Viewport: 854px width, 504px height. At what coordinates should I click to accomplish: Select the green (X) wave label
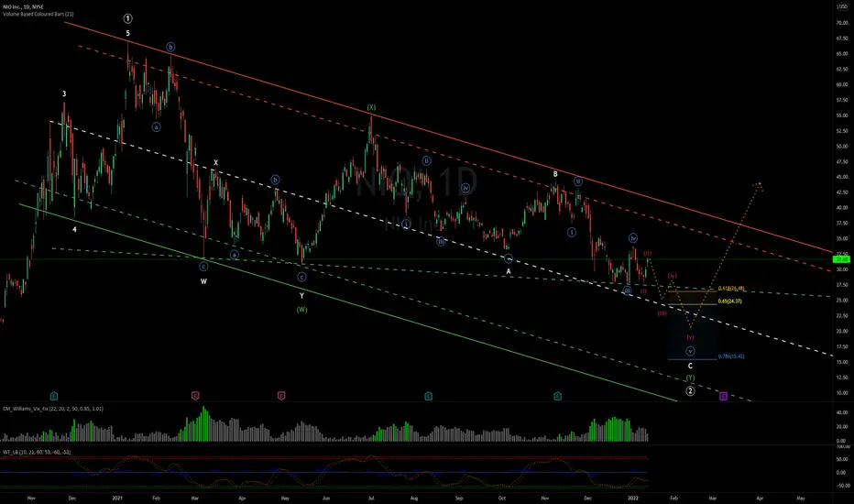(x=371, y=107)
